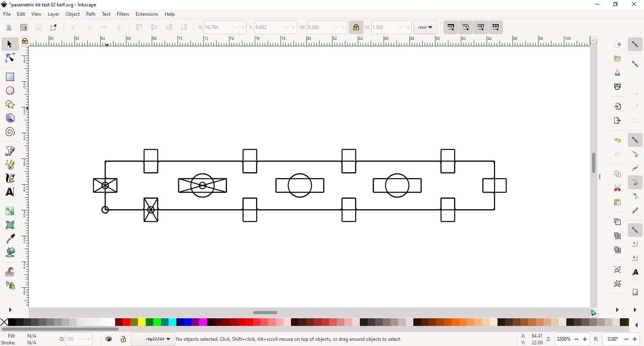Click the Cut scissors icon

(617, 188)
